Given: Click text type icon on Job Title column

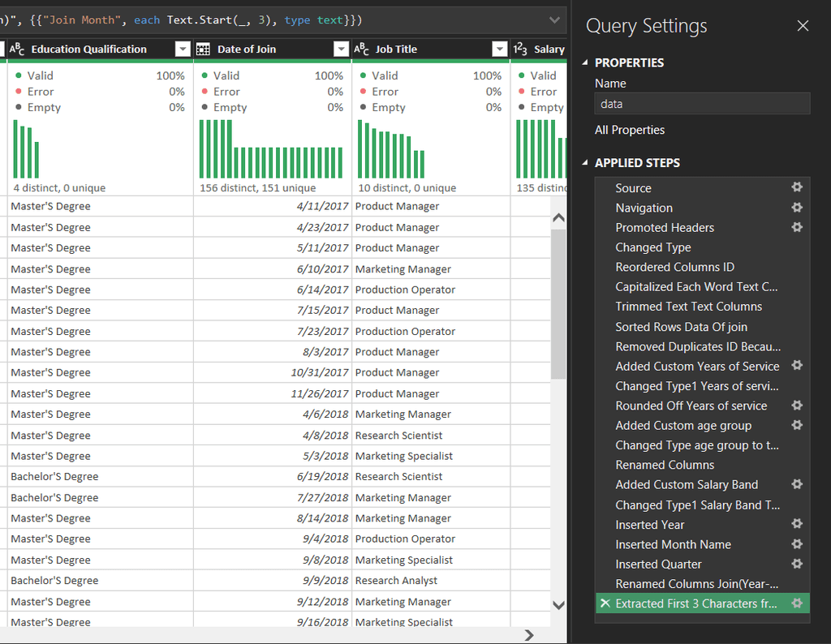Looking at the screenshot, I should [361, 49].
